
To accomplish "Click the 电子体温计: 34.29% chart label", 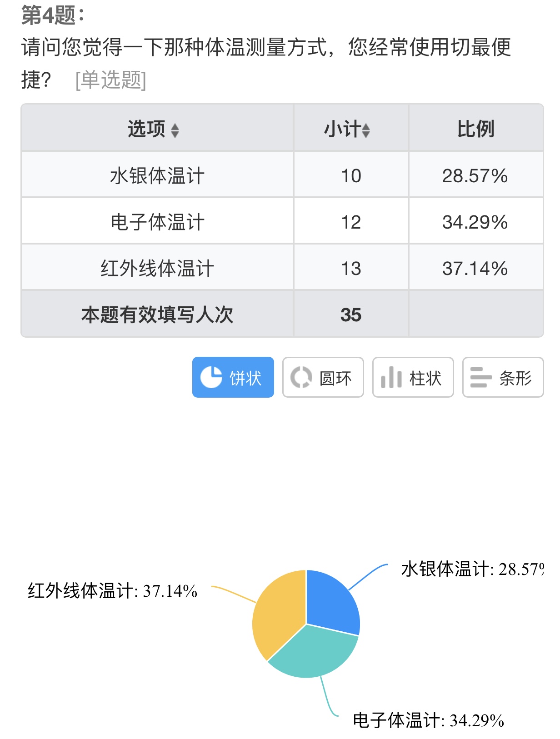I will click(x=428, y=720).
